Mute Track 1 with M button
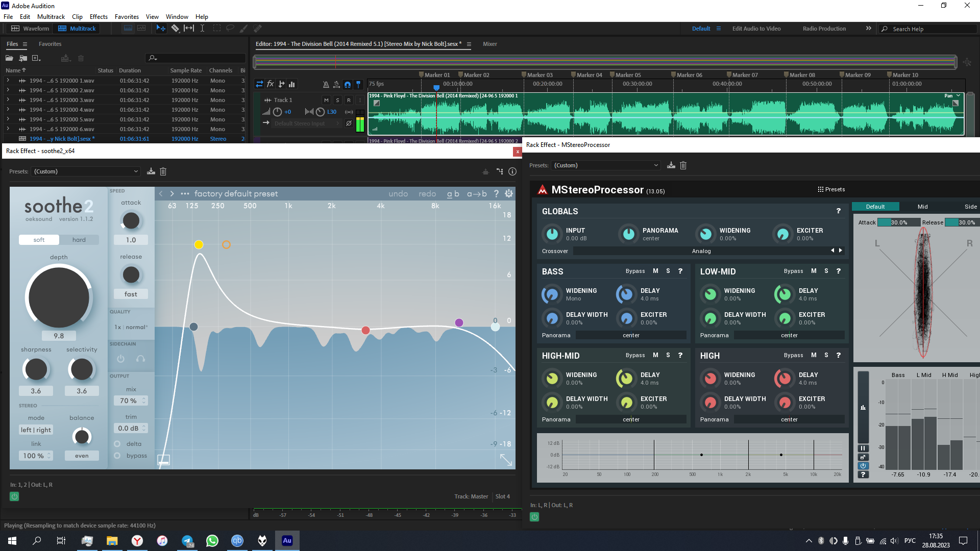Screen dimensions: 980x551 (326, 100)
